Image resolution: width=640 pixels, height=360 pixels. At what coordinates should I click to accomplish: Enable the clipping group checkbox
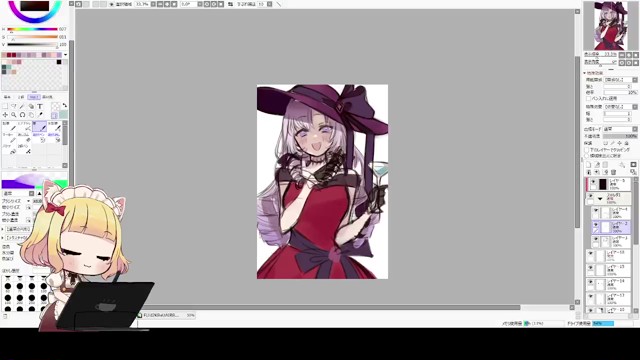588,150
